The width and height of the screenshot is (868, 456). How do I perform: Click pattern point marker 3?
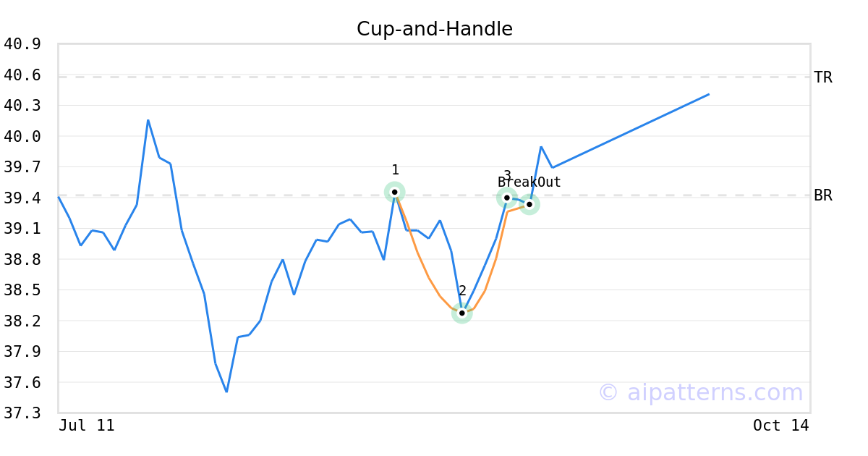(x=507, y=198)
